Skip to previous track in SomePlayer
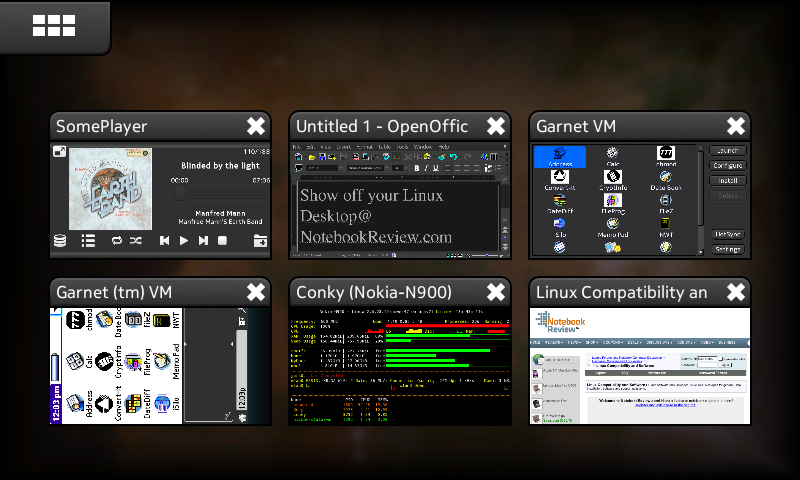The width and height of the screenshot is (800, 480). coord(164,240)
